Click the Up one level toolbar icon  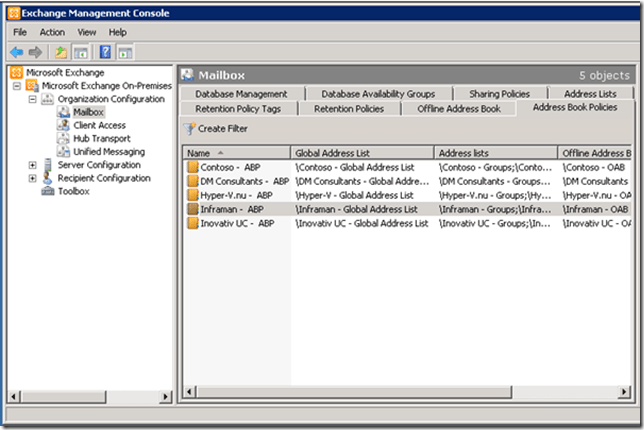[x=60, y=51]
